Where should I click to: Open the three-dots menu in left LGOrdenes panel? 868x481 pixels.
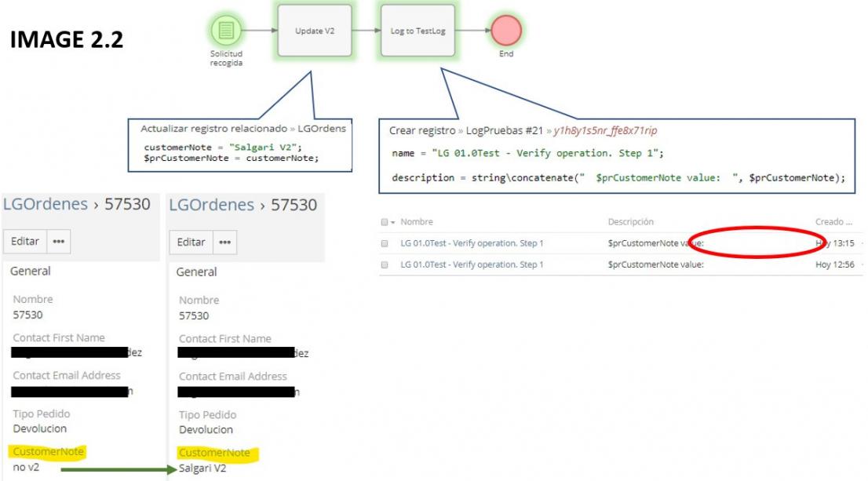click(x=58, y=242)
